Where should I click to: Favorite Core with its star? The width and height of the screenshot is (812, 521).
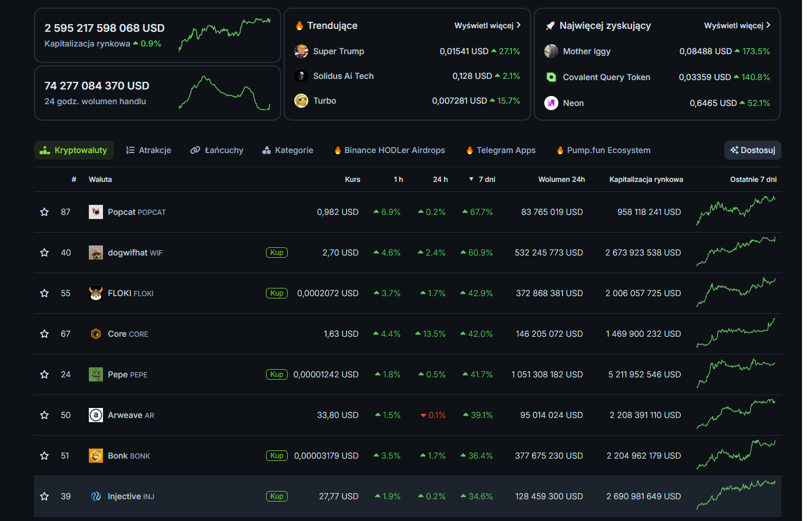point(44,334)
